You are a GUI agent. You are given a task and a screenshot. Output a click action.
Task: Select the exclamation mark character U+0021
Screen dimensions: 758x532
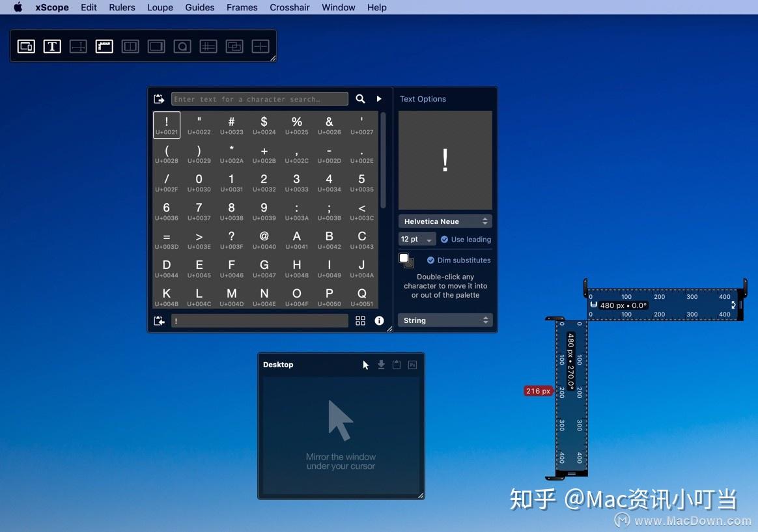click(166, 124)
